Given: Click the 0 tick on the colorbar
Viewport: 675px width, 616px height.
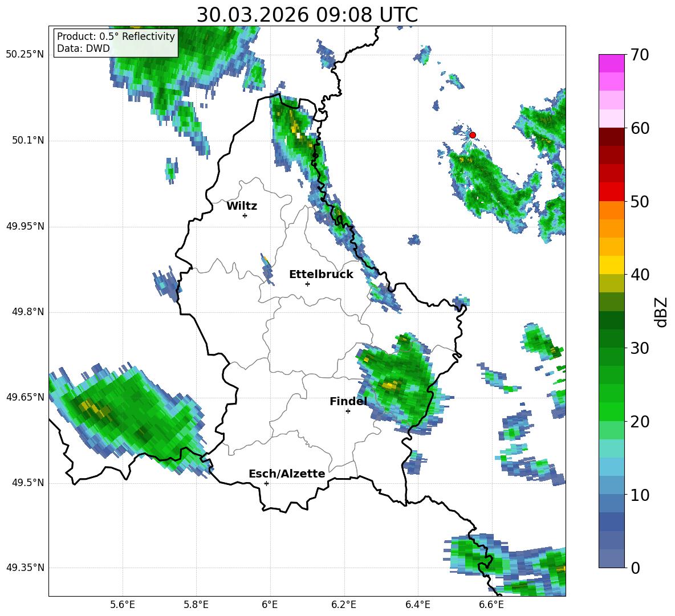Looking at the screenshot, I should (x=635, y=568).
